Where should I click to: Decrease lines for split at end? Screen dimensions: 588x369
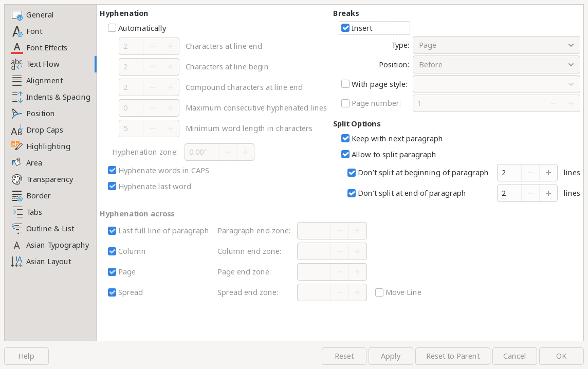(x=530, y=194)
